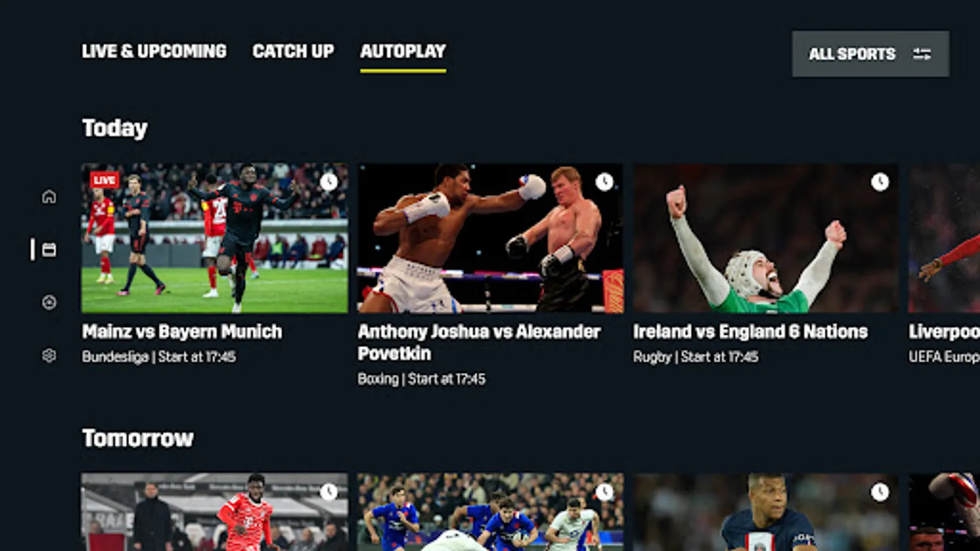The width and height of the screenshot is (980, 551).
Task: Open the Mainz vs Bayern Munich title link
Action: 183,332
